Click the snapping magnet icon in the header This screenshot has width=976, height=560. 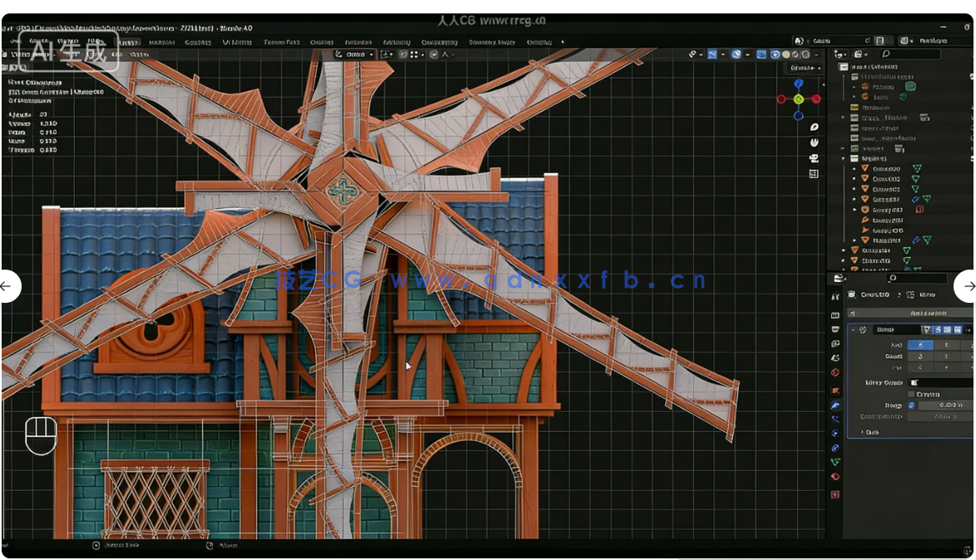coord(693,54)
